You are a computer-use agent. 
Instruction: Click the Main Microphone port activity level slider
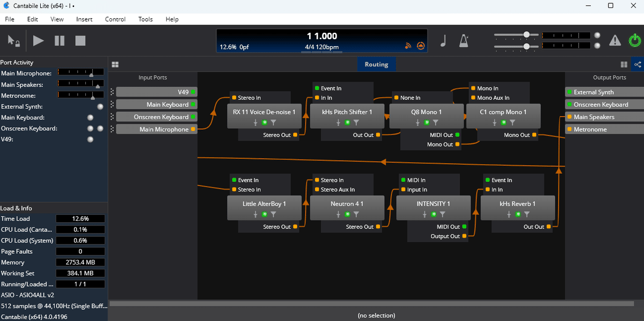(81, 73)
